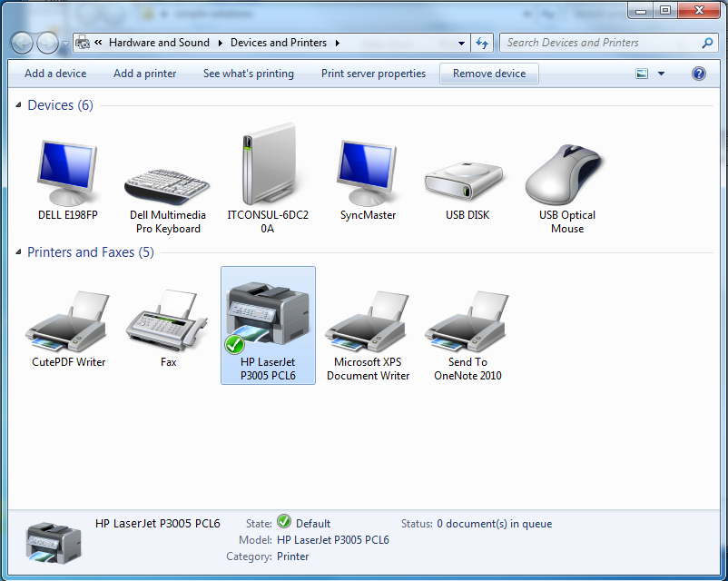Select the DELL E198FP monitor icon

[x=67, y=173]
